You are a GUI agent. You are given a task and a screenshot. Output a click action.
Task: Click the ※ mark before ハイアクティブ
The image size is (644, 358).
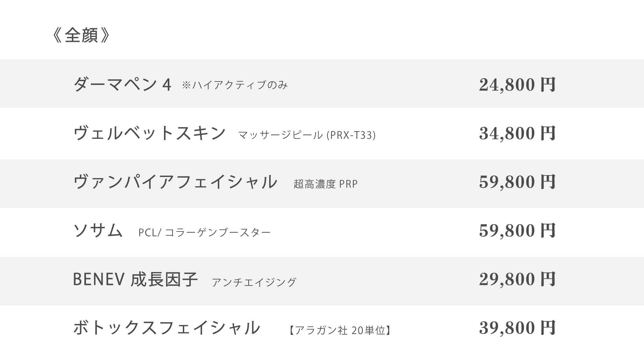(x=186, y=85)
